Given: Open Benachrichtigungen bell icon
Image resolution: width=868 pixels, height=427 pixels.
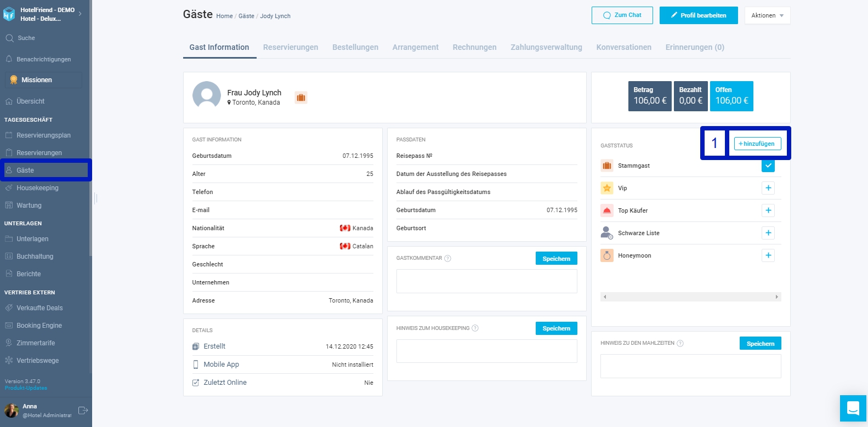Looking at the screenshot, I should click(9, 59).
